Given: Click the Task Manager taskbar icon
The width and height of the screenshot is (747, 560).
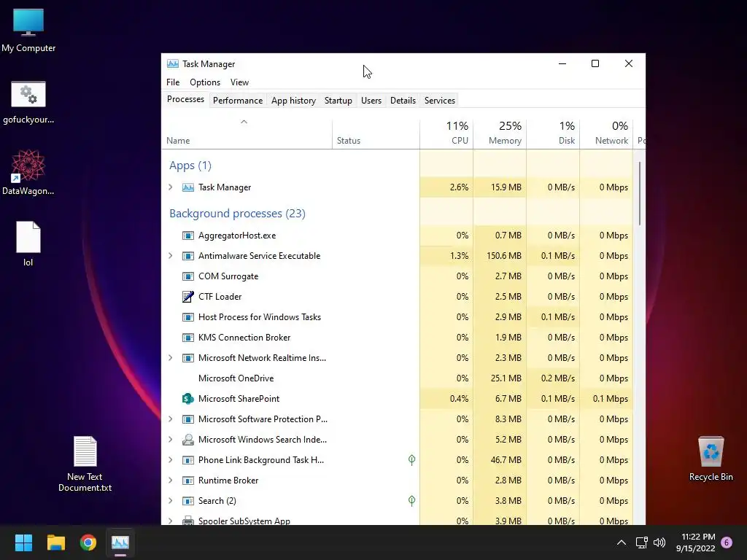Looking at the screenshot, I should (x=120, y=542).
